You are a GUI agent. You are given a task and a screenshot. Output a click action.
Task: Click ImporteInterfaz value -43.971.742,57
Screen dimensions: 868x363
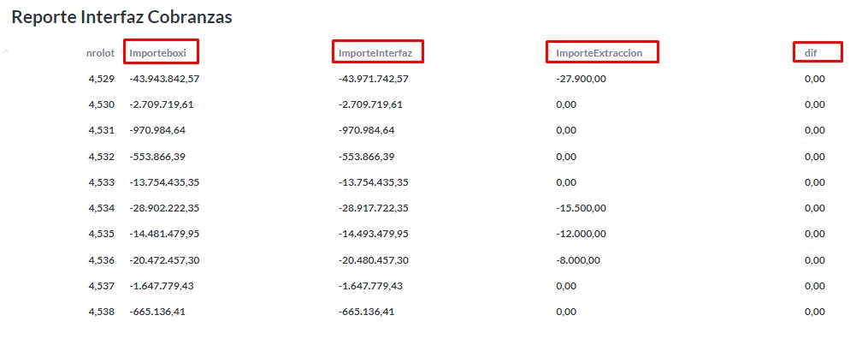point(374,79)
